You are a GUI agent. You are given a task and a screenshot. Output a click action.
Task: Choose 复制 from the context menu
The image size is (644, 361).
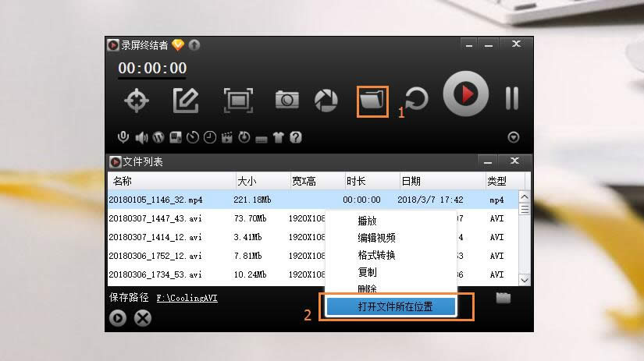pos(367,272)
